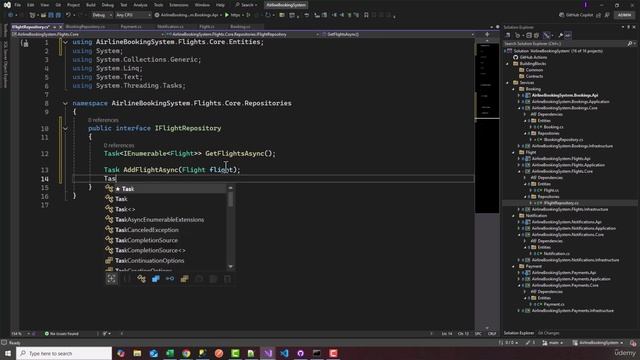The width and height of the screenshot is (640, 360).
Task: Open the Test menu
Action: point(124,5)
